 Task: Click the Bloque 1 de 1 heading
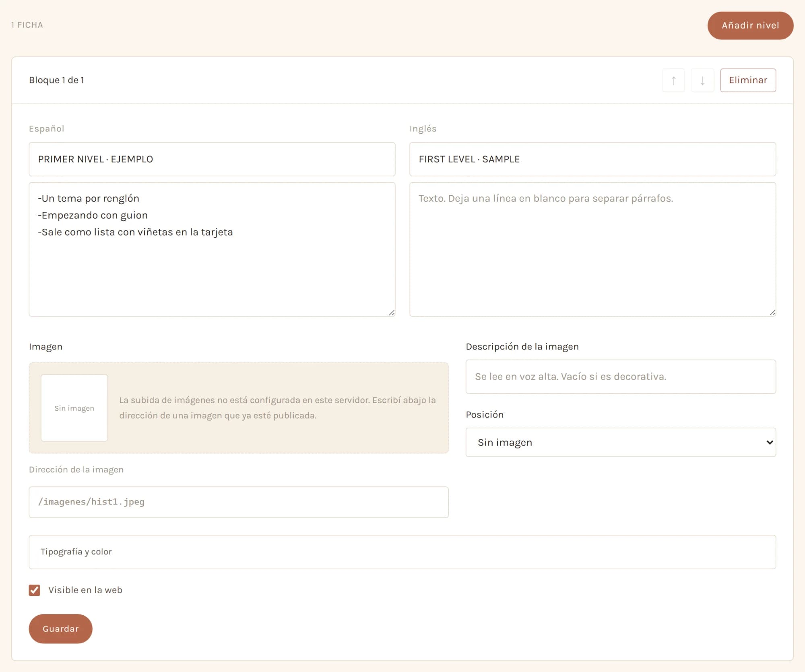pos(56,80)
